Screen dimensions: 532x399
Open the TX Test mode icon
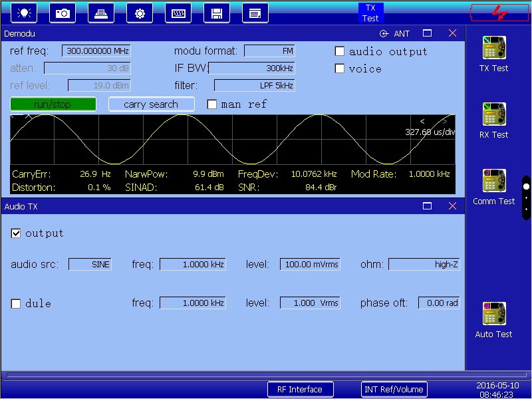point(494,54)
